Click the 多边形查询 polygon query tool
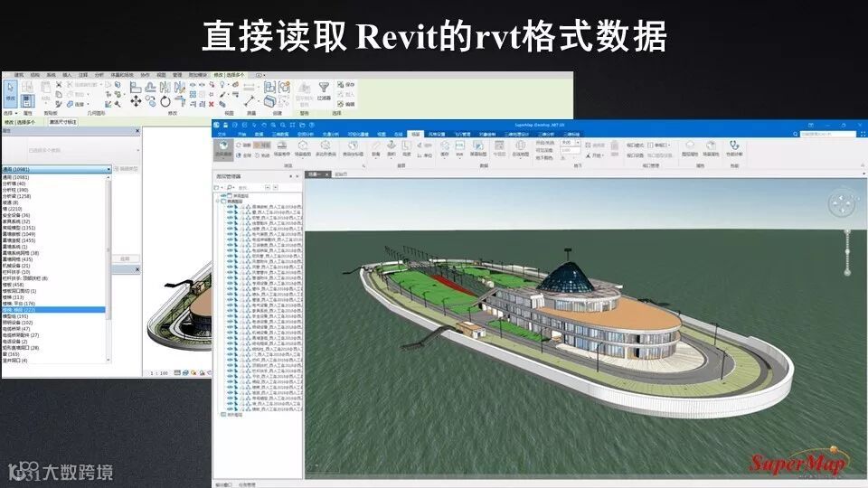Image resolution: width=868 pixels, height=488 pixels. coord(325,148)
